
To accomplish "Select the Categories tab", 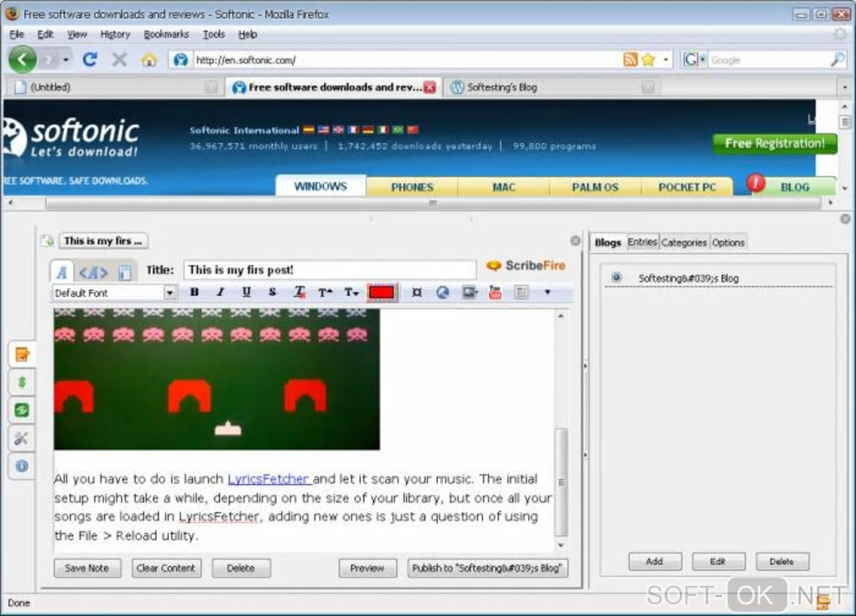I will [x=684, y=243].
